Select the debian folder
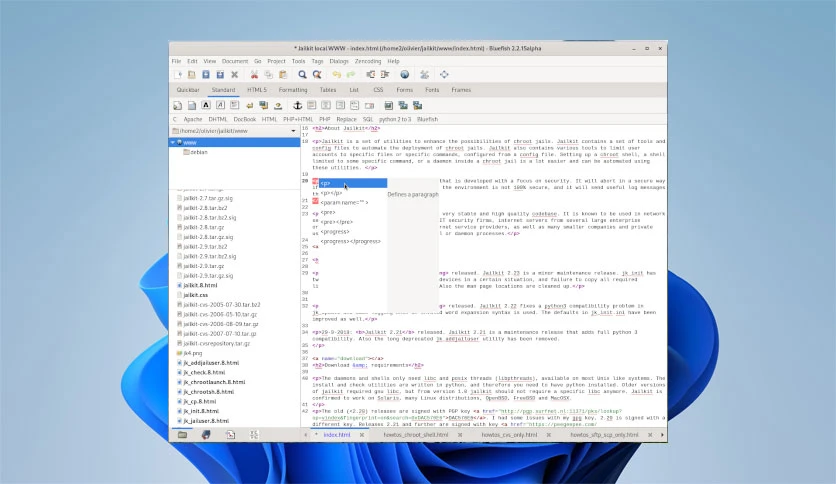 click(x=198, y=152)
